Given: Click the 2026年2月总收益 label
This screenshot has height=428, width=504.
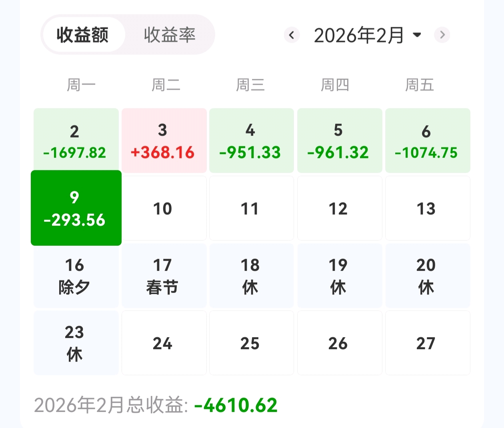Looking at the screenshot, I should (x=111, y=405).
